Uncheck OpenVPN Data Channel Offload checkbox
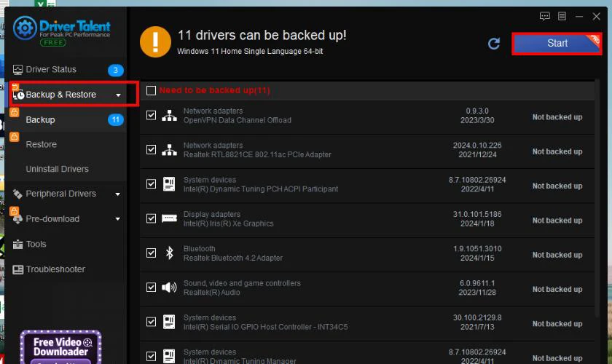 pos(151,116)
